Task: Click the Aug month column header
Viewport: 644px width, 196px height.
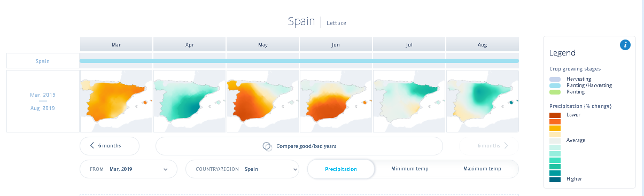Action: 482,45
